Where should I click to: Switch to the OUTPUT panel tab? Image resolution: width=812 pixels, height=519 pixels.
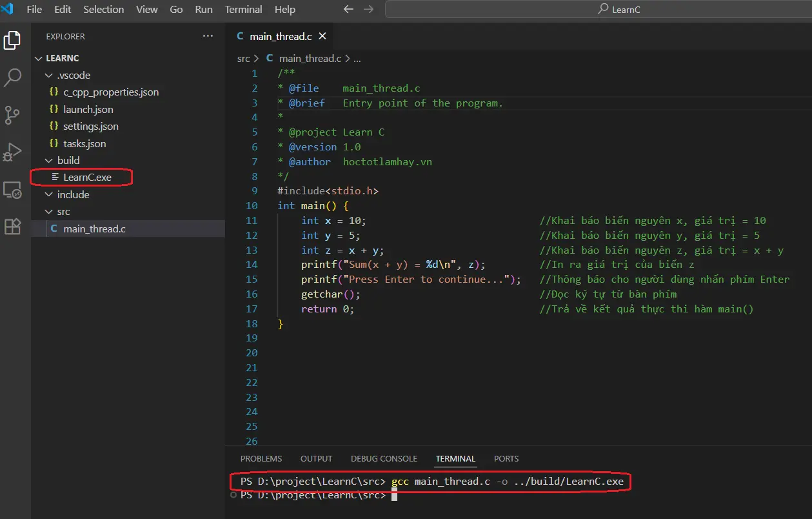tap(317, 458)
